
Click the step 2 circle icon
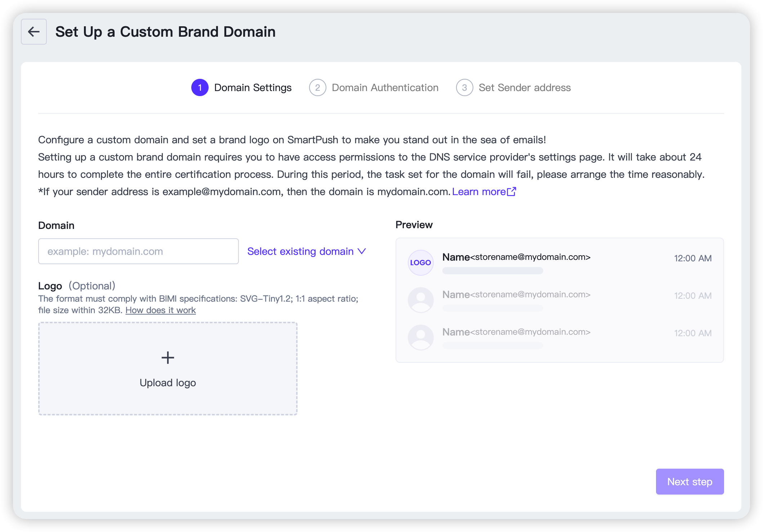(317, 87)
